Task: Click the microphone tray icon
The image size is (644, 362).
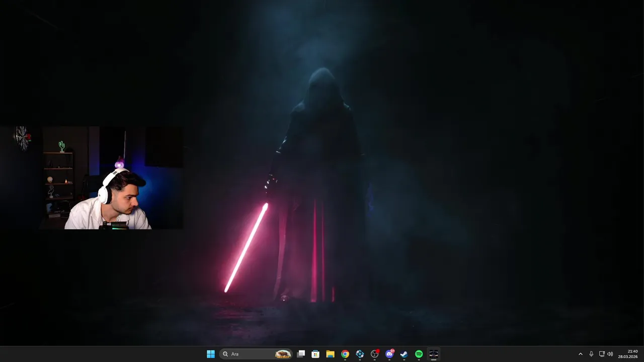Action: pyautogui.click(x=591, y=354)
